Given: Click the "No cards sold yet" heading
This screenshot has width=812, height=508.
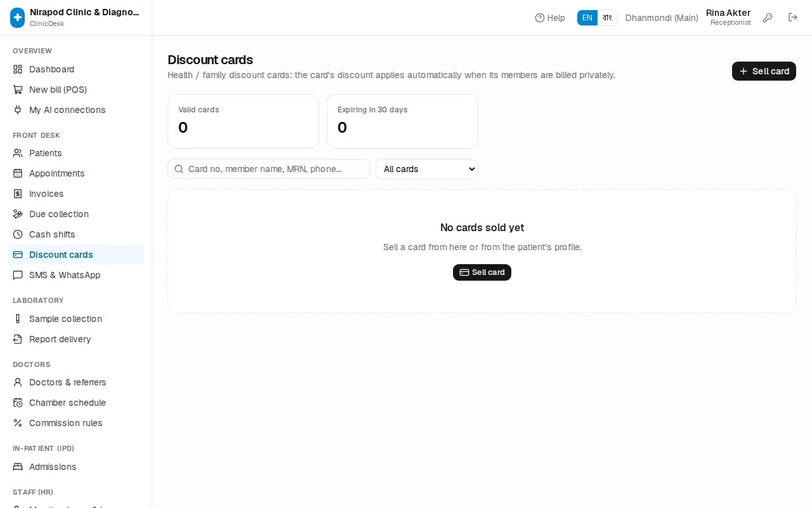Looking at the screenshot, I should click(x=482, y=227).
